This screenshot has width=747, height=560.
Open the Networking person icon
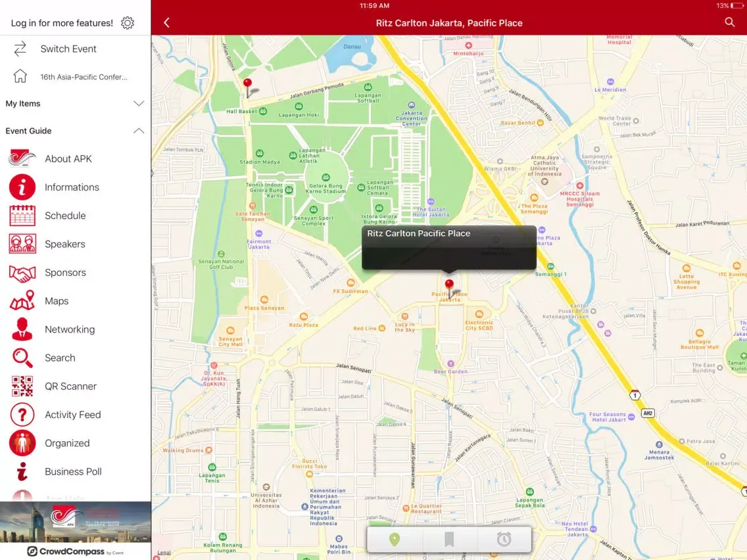[22, 329]
